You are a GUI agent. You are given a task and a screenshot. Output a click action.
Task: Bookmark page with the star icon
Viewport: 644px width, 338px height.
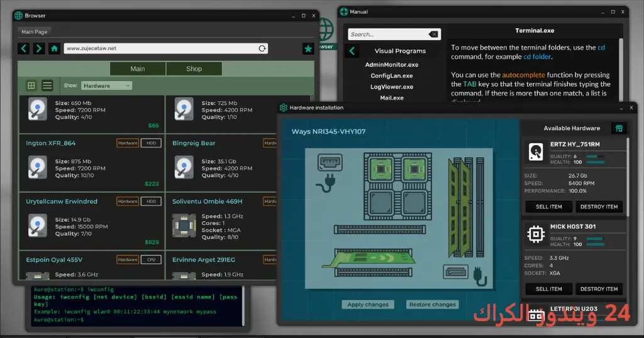[x=308, y=49]
